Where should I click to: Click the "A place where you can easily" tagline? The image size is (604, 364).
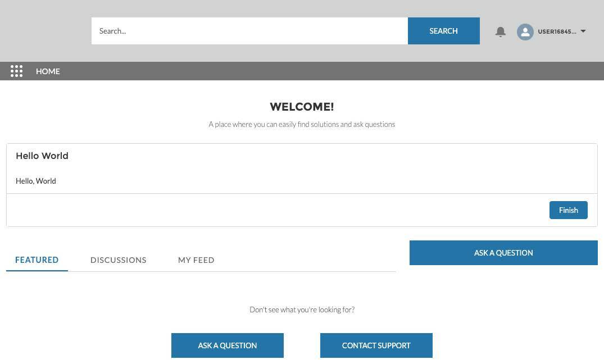coord(302,124)
